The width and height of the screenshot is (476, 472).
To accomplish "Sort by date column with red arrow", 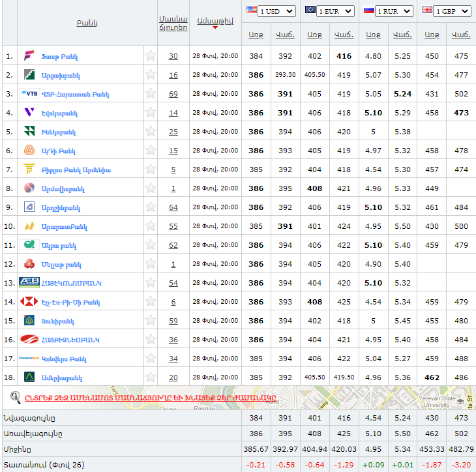I will coord(215,22).
